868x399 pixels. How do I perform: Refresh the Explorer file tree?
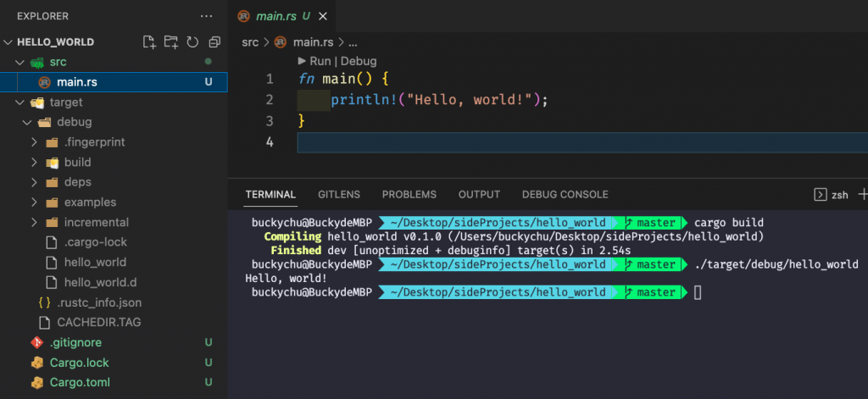coord(192,42)
